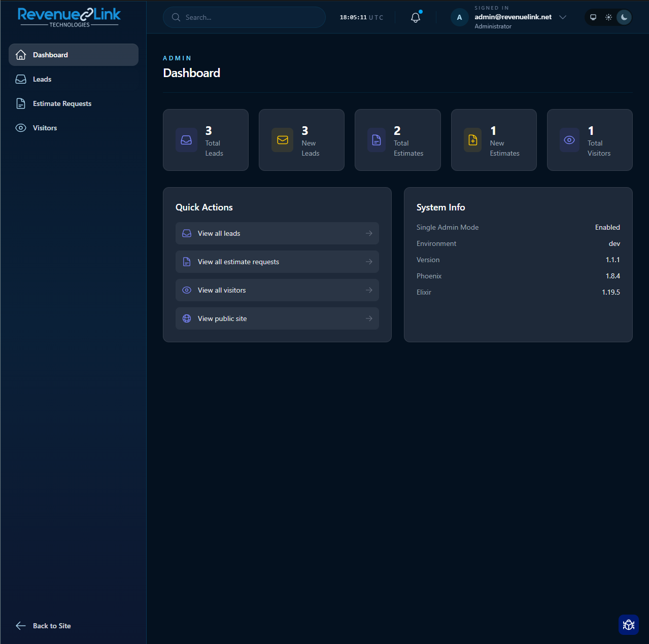Select the Estimate Requests sidebar icon
Viewport: 649px width, 644px height.
(21, 103)
